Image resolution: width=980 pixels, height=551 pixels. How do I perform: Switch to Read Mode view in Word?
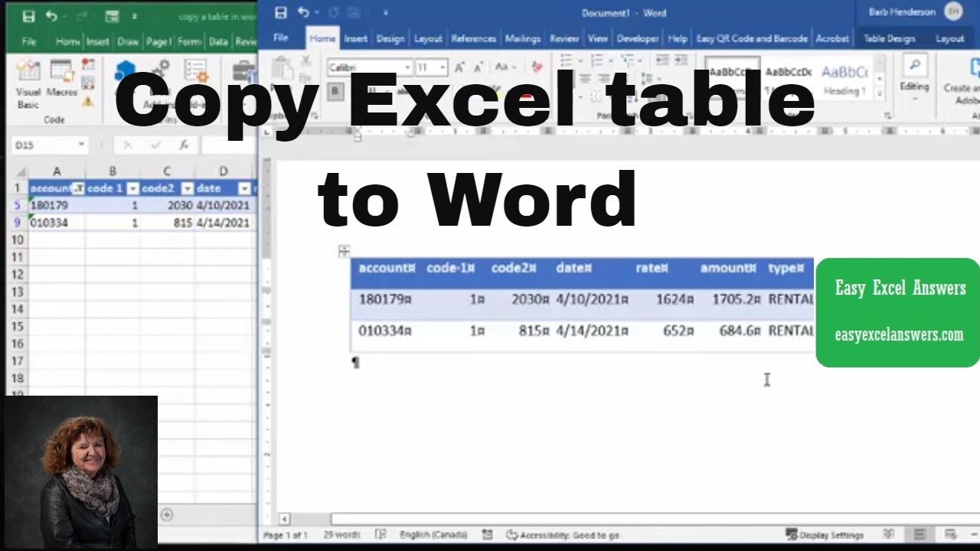(888, 534)
